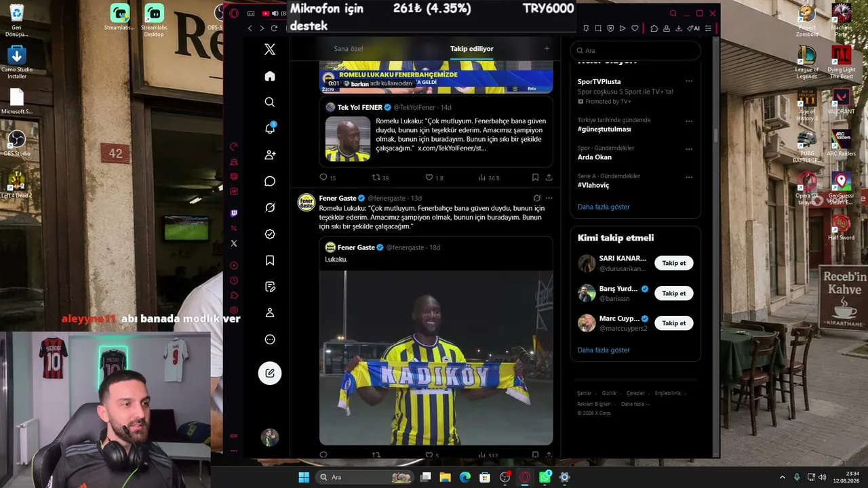Open options for #güneştutulması trend
The height and width of the screenshot is (488, 868).
point(689,121)
